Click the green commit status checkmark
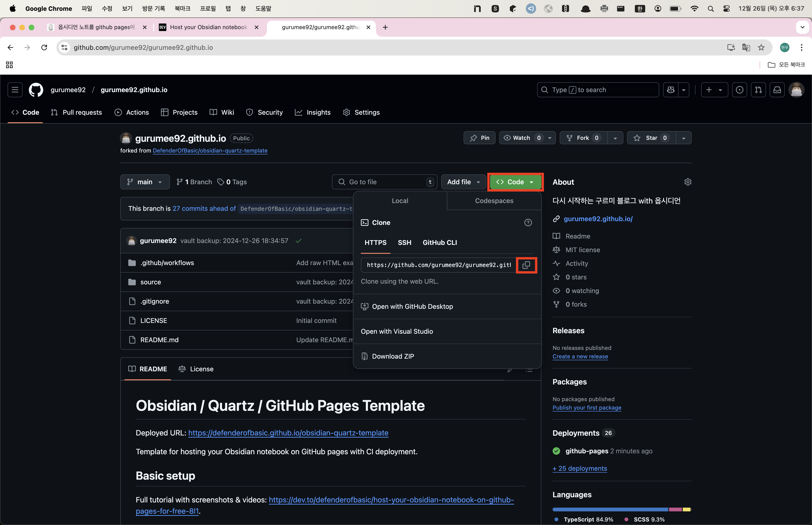The height and width of the screenshot is (525, 812). click(x=298, y=241)
